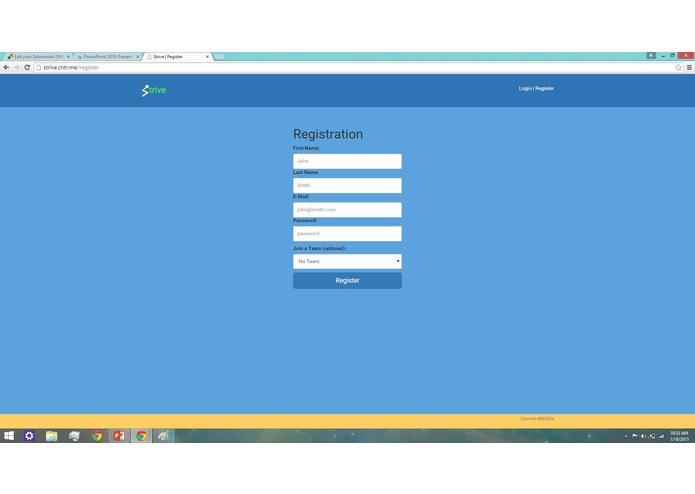Click the Join a Team (optional) label

click(x=320, y=249)
